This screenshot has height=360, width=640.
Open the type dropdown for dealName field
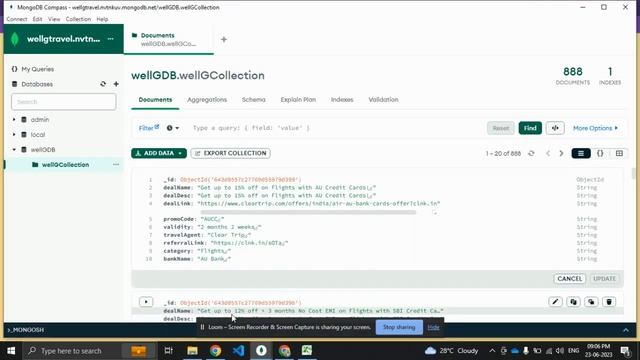(587, 188)
